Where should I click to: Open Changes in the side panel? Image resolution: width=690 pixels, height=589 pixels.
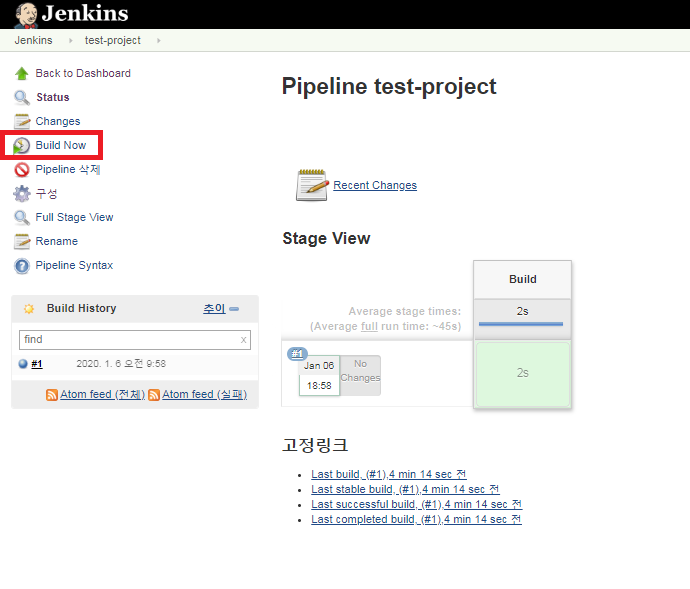click(58, 121)
